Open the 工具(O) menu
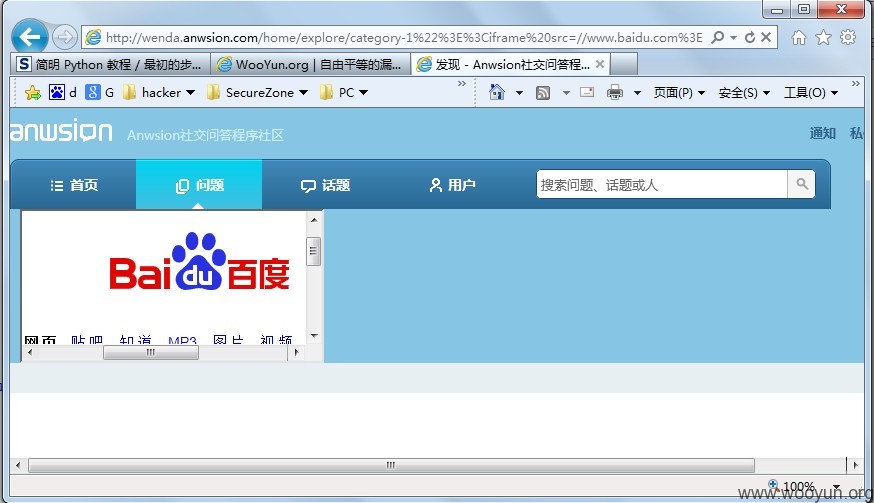Screen dimensions: 874x503 [811, 93]
